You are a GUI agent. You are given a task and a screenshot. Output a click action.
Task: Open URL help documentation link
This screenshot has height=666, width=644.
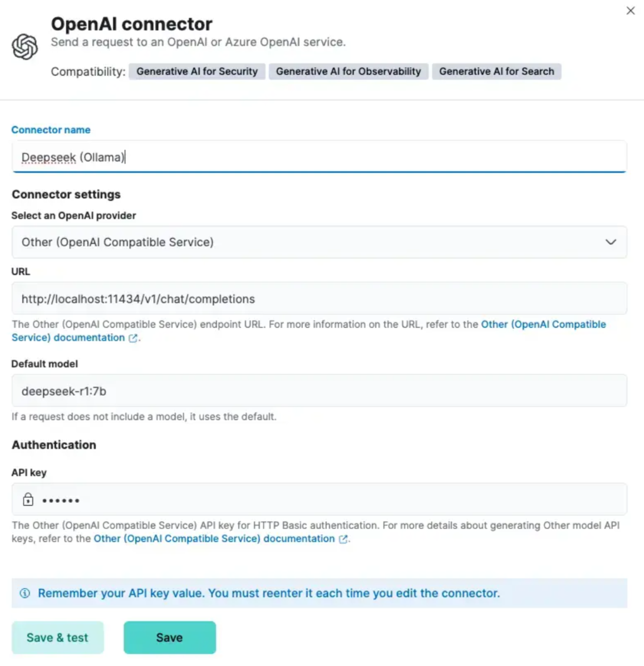543,324
